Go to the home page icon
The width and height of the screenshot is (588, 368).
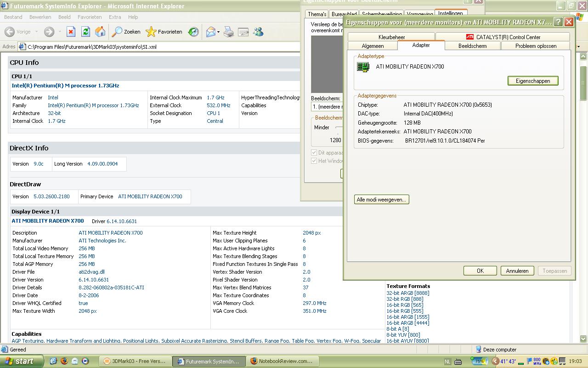pyautogui.click(x=100, y=32)
